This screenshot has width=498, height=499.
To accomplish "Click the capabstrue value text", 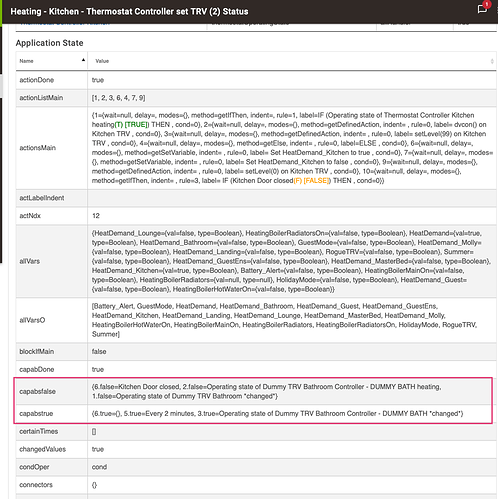I will (x=277, y=413).
